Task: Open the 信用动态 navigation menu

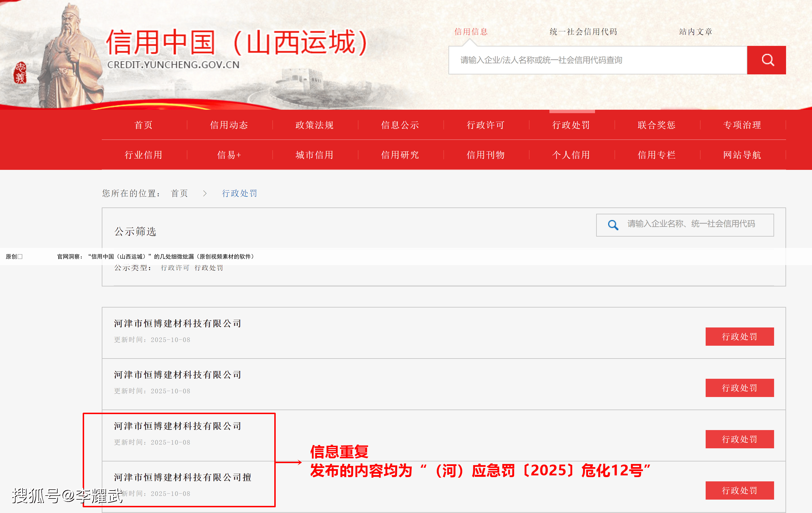Action: click(229, 125)
